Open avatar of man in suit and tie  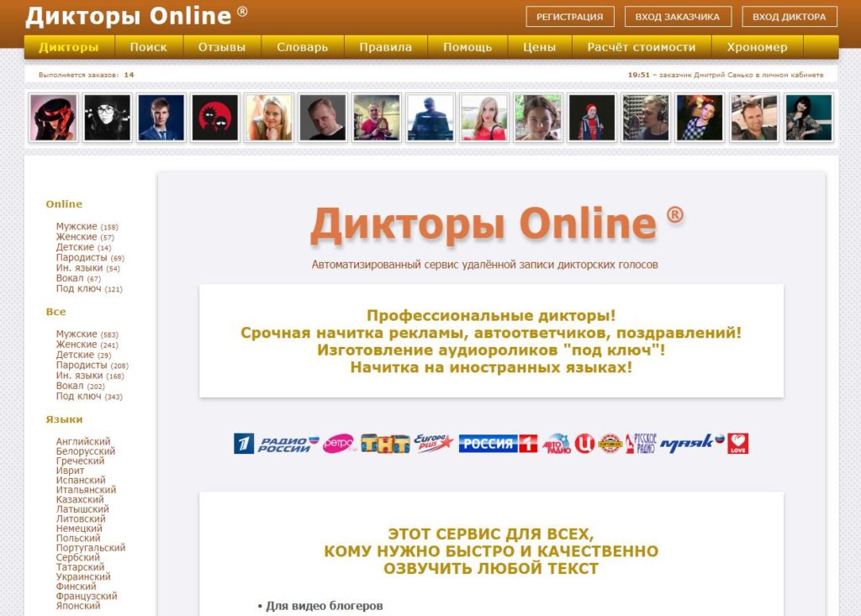(x=161, y=118)
